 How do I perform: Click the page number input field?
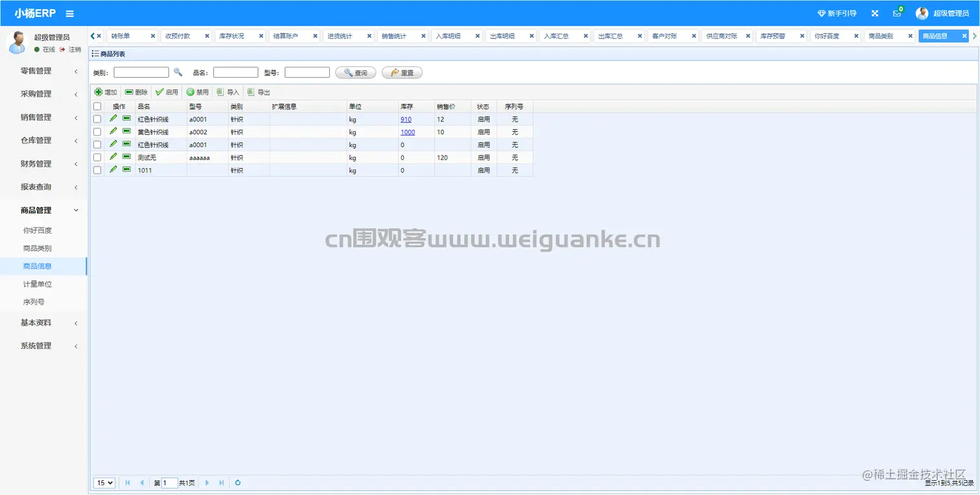click(x=169, y=483)
